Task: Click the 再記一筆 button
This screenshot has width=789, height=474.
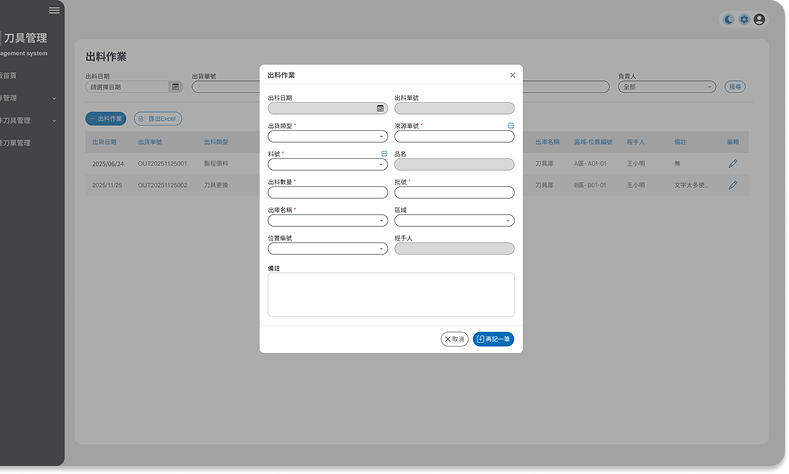Action: click(493, 339)
